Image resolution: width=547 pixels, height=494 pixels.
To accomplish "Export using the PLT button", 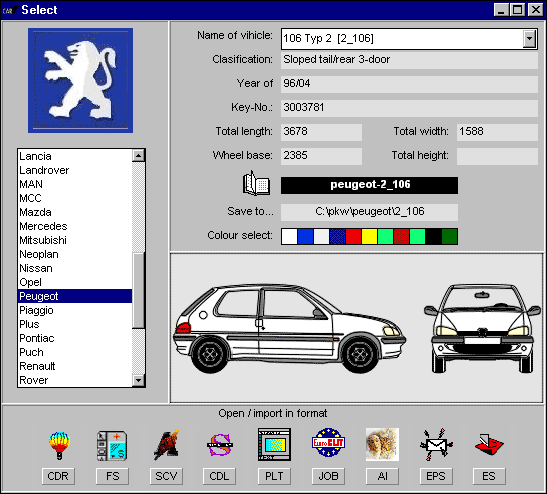I will [x=274, y=476].
